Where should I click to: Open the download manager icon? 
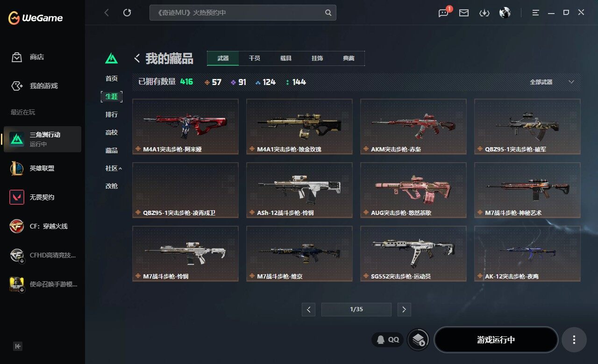click(484, 13)
